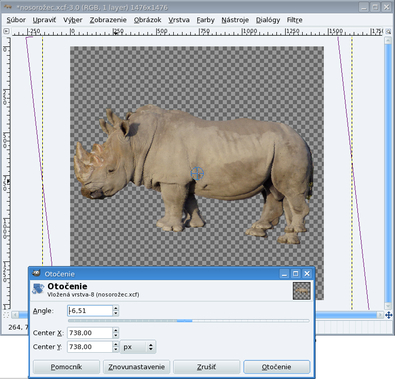
Task: Minimize the Otočenie dialog
Action: click(x=284, y=274)
